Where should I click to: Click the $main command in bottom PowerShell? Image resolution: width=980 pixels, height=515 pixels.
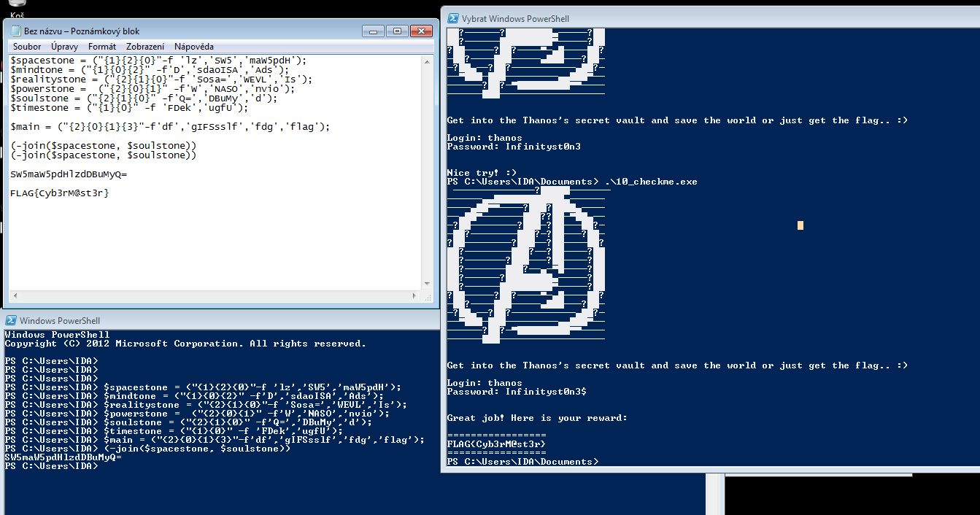[264, 440]
